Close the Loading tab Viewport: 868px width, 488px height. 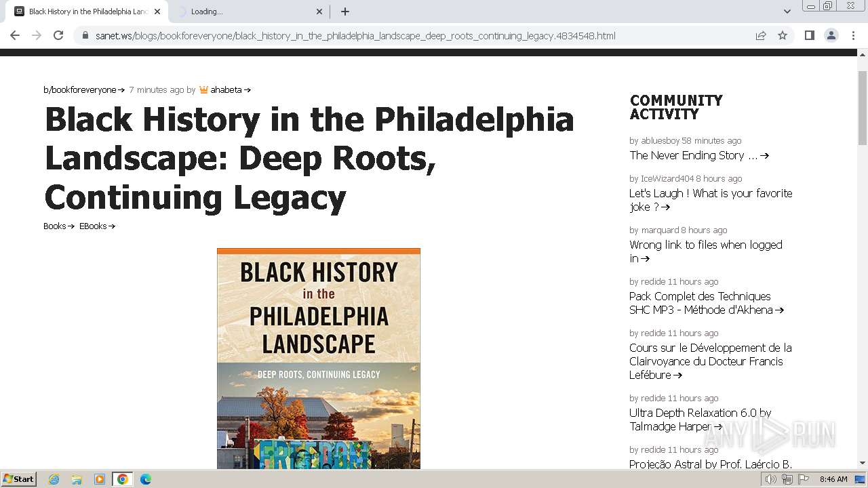pyautogui.click(x=319, y=12)
